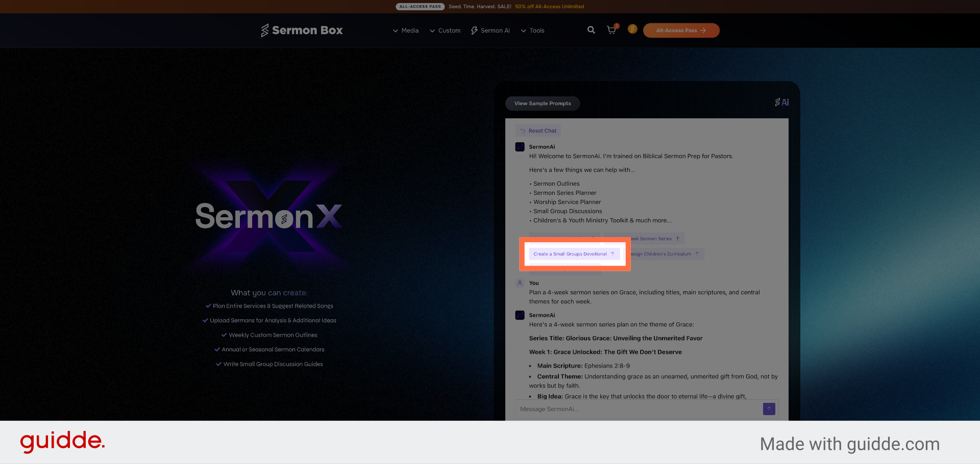The width and height of the screenshot is (980, 464).
Task: Expand the Custom dropdown menu
Action: (445, 31)
